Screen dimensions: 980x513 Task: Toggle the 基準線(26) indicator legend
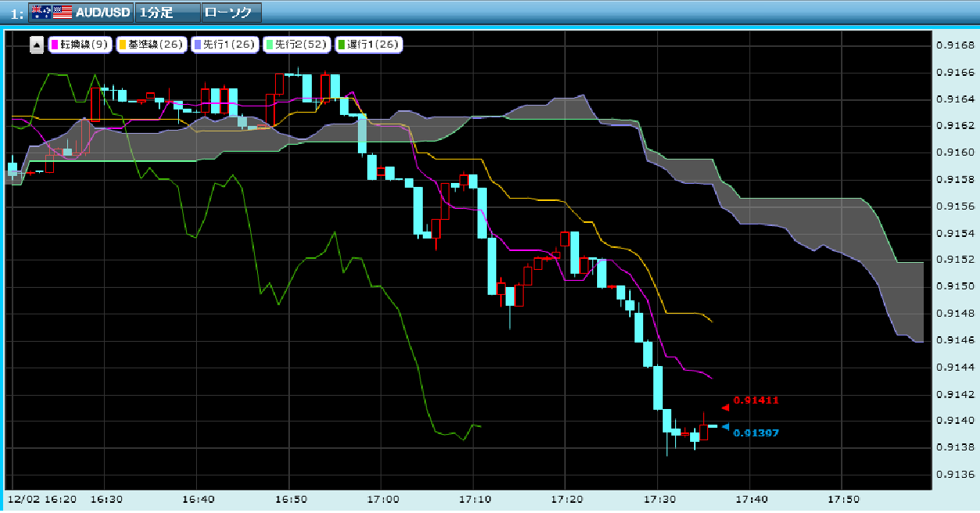(150, 45)
